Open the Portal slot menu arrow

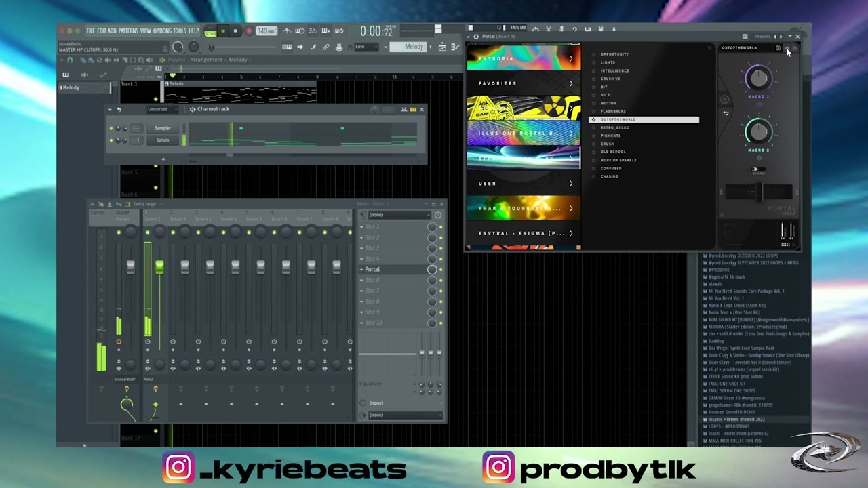coord(361,269)
